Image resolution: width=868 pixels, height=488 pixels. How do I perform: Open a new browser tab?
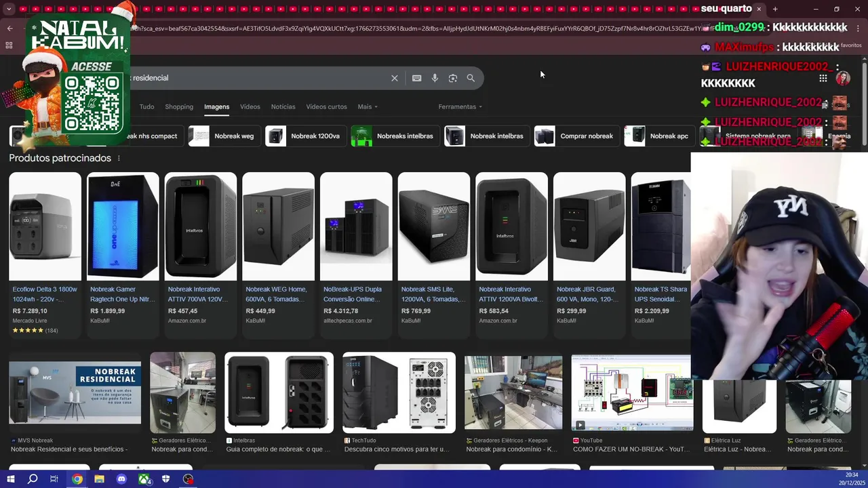775,9
